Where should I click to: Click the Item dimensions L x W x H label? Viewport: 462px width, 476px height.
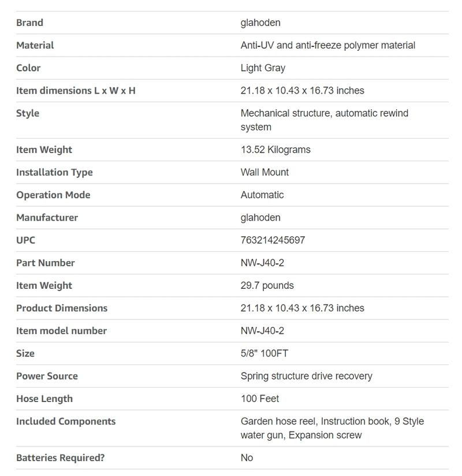76,90
